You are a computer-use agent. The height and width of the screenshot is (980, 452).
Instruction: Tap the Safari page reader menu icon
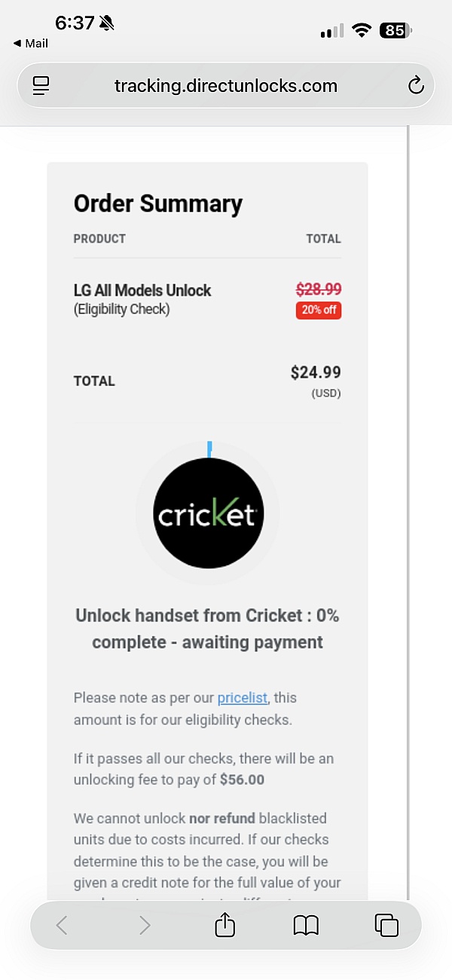coord(41,86)
